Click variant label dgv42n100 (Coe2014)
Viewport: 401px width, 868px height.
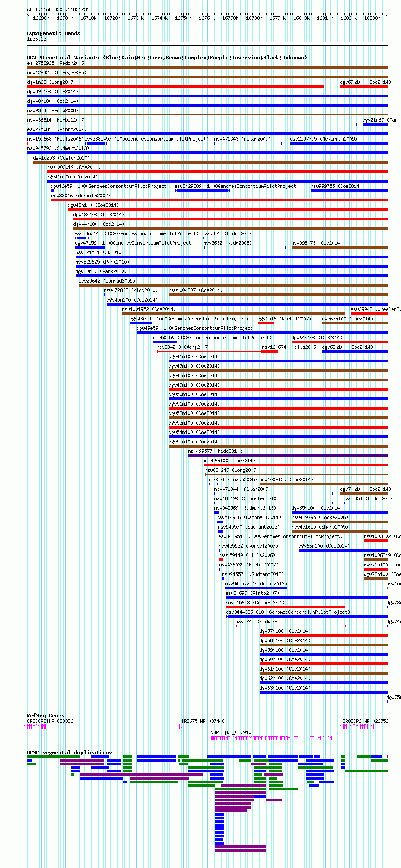click(93, 205)
